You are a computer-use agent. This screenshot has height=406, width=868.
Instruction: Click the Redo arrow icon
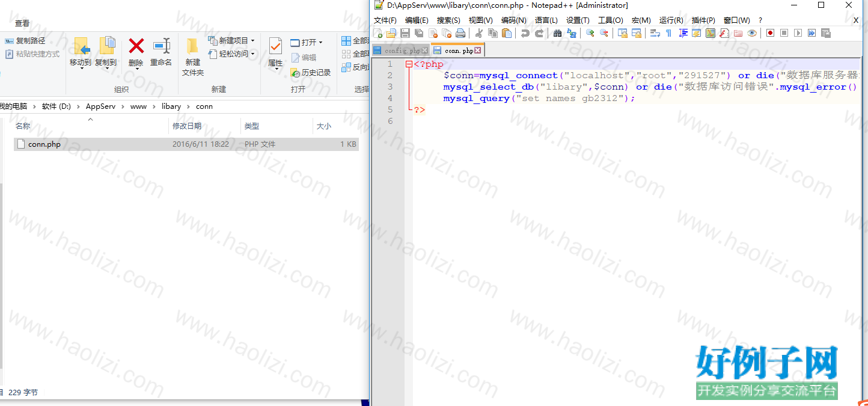[539, 33]
